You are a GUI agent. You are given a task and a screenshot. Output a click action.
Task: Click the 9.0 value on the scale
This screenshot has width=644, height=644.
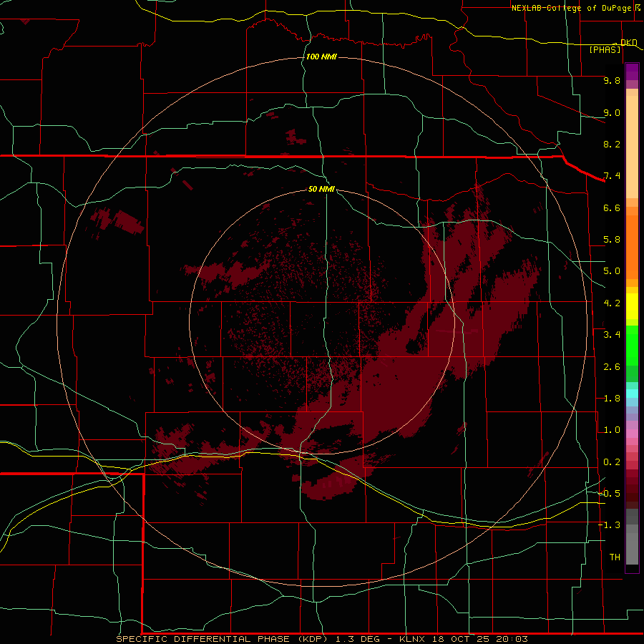[612, 112]
